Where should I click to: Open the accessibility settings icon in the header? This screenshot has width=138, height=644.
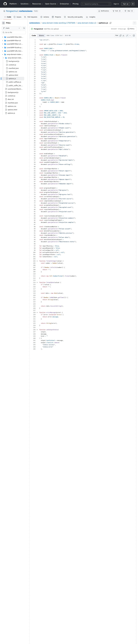tap(133, 4)
